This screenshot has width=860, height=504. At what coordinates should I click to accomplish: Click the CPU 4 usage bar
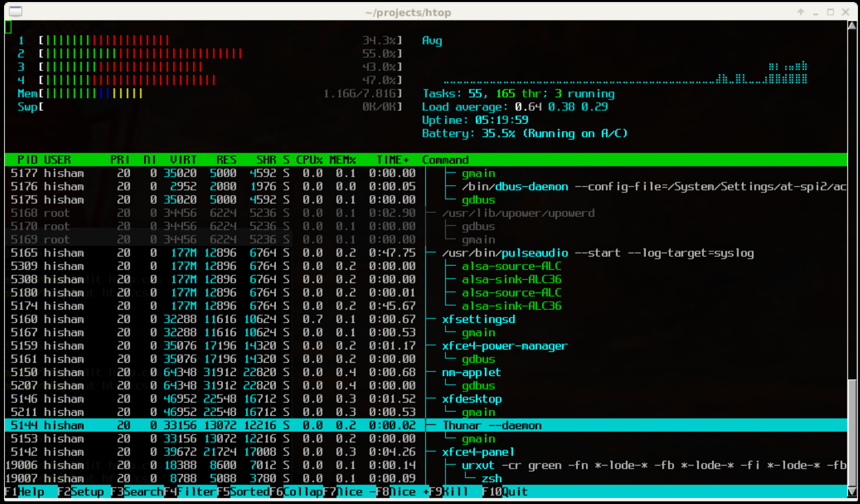tap(220, 80)
